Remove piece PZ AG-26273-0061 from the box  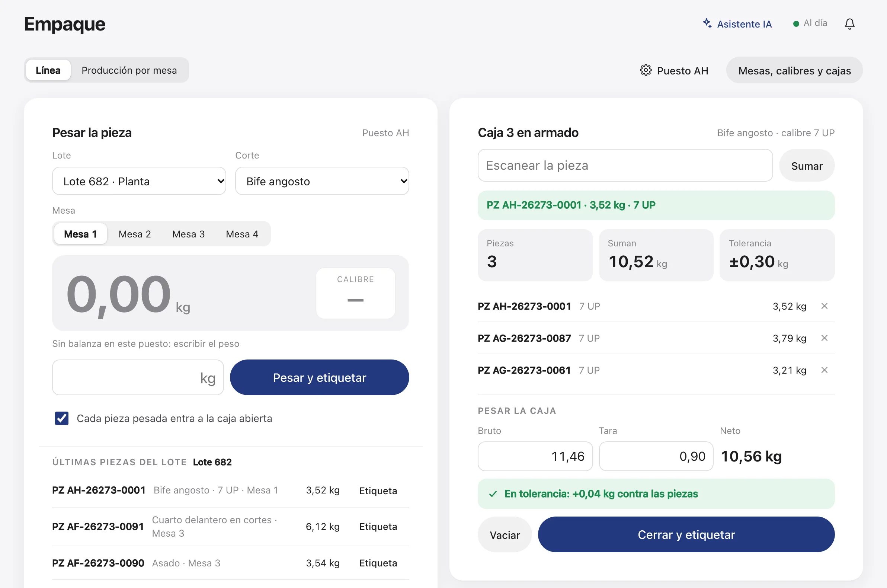[824, 370]
